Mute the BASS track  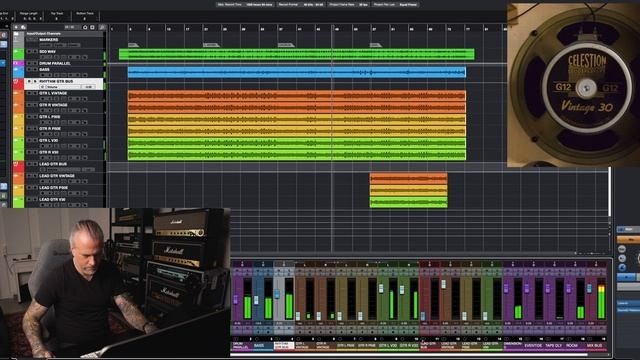29,69
